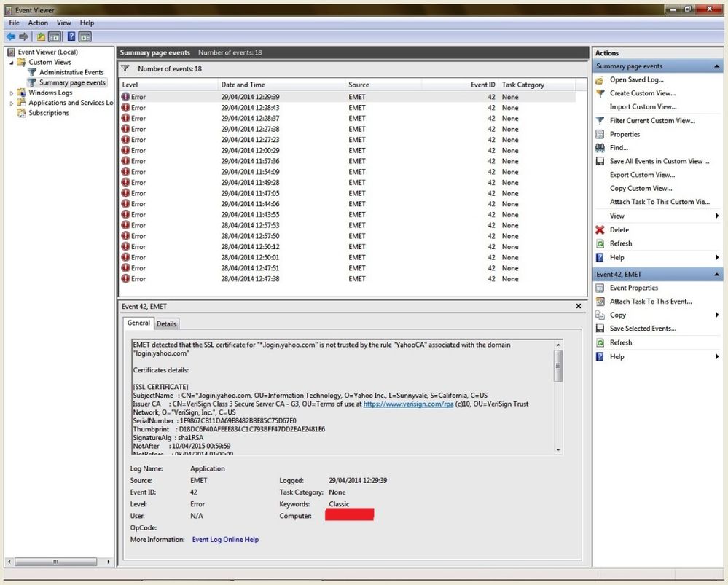The width and height of the screenshot is (728, 585).
Task: Click the Filter Current Custom View icon
Action: (600, 121)
